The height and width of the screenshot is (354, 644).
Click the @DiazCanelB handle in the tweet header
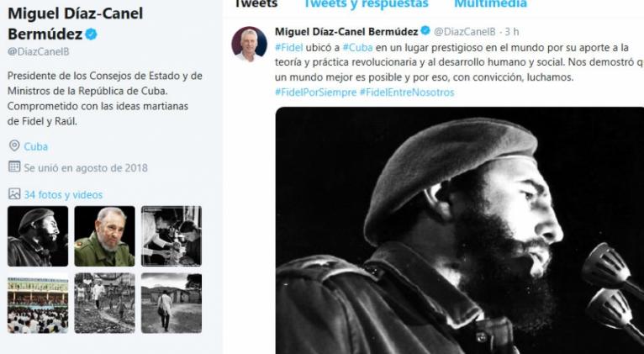[x=465, y=32]
